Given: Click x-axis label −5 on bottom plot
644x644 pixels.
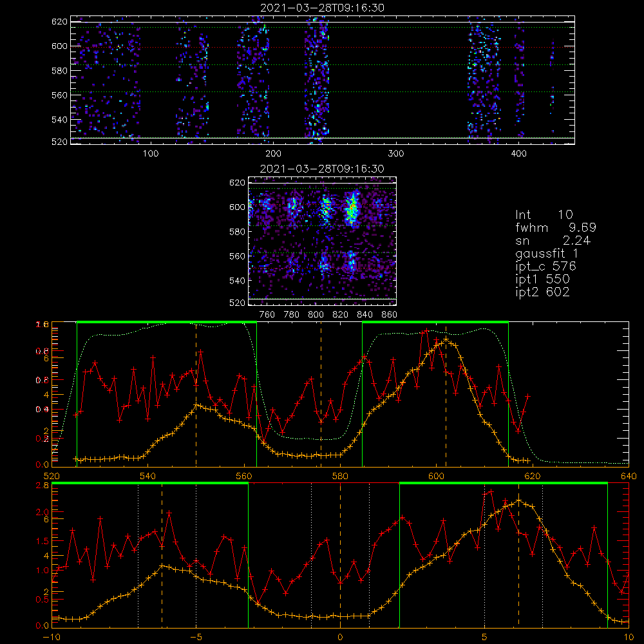Looking at the screenshot, I should point(196,638).
